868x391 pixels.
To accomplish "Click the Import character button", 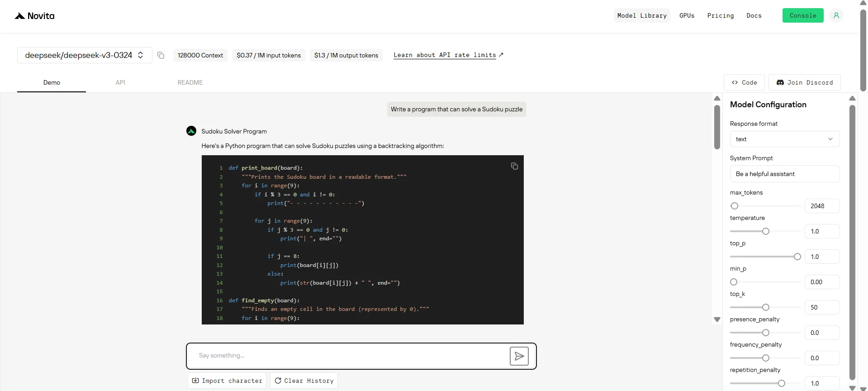I will tap(227, 381).
